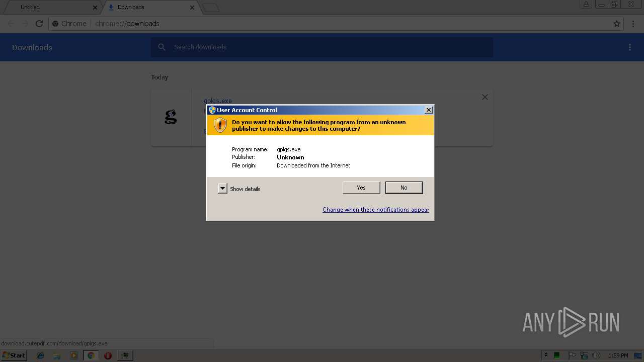This screenshot has height=362, width=644.
Task: Click the 'Today' date heading
Action: click(x=159, y=77)
